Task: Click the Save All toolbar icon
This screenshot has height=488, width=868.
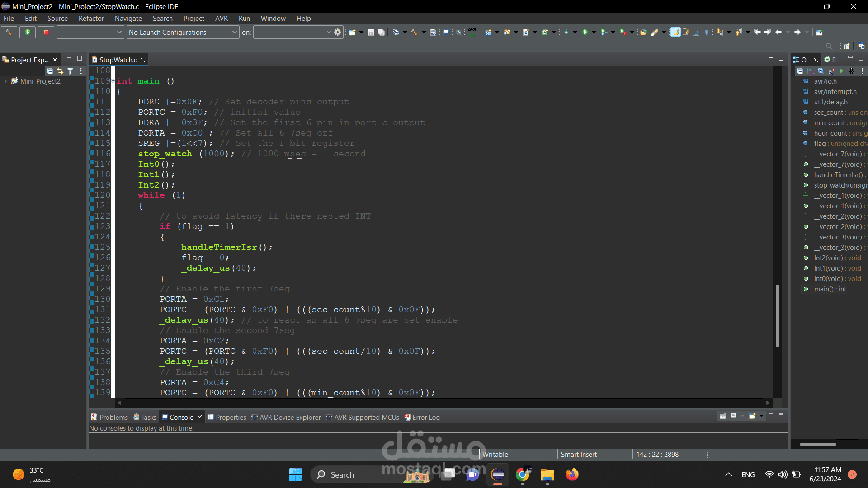Action: point(381,32)
